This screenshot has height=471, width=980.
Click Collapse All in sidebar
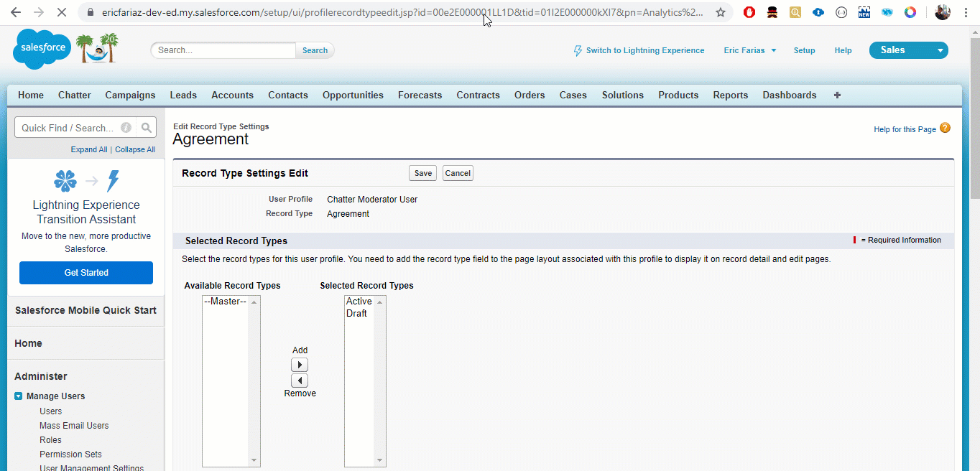point(135,149)
